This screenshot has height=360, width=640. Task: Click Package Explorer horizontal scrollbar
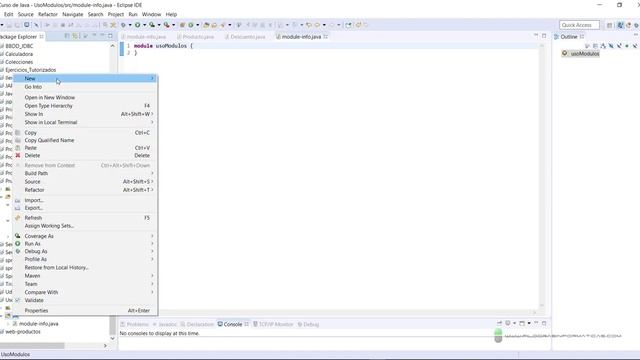click(x=32, y=346)
